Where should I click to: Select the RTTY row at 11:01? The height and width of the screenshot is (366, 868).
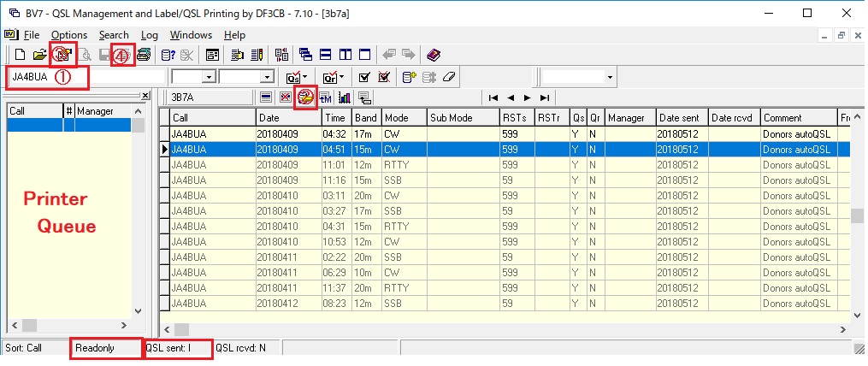tap(511, 165)
